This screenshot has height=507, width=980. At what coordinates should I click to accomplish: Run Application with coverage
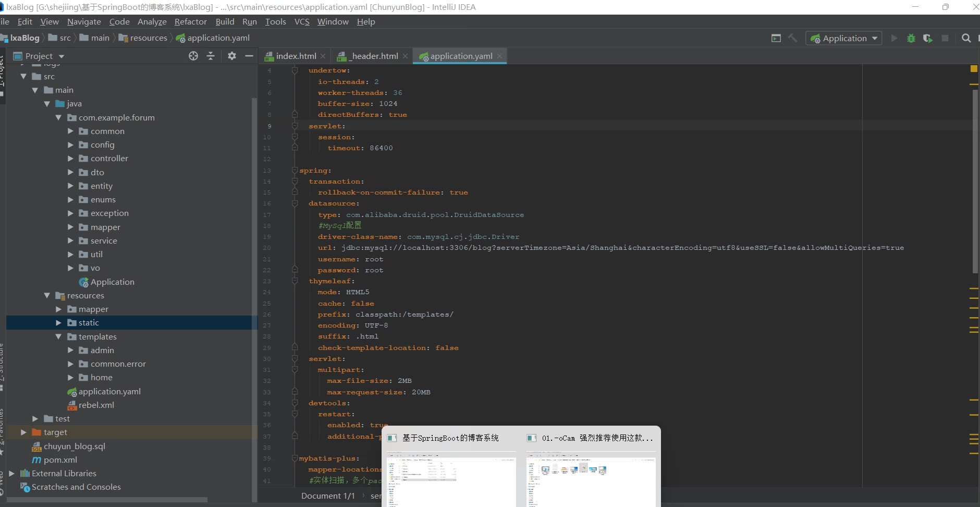[927, 38]
